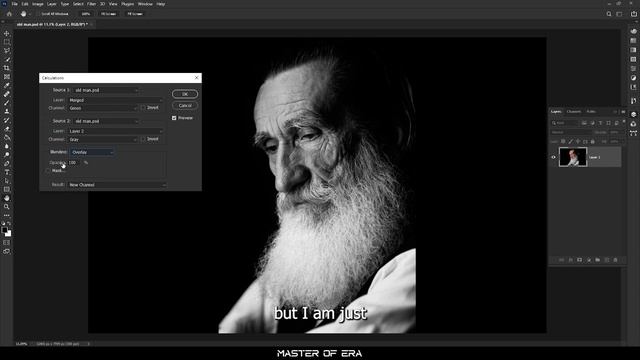Image resolution: width=640 pixels, height=360 pixels.
Task: Open the Result dropdown showing New Channel
Action: click(x=117, y=185)
